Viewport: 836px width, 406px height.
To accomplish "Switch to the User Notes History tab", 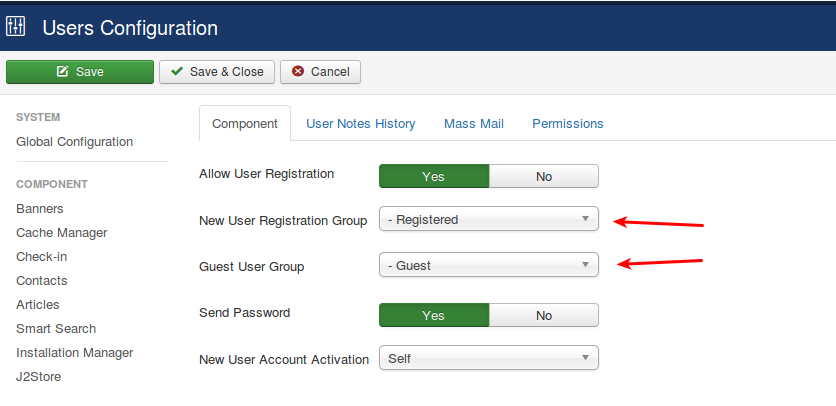I will (360, 124).
